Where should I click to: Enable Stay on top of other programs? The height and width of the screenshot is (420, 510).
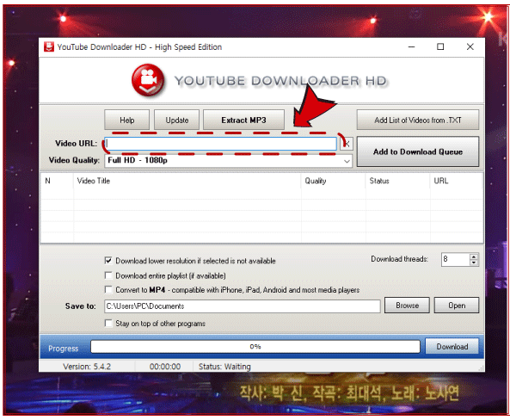[x=108, y=324]
